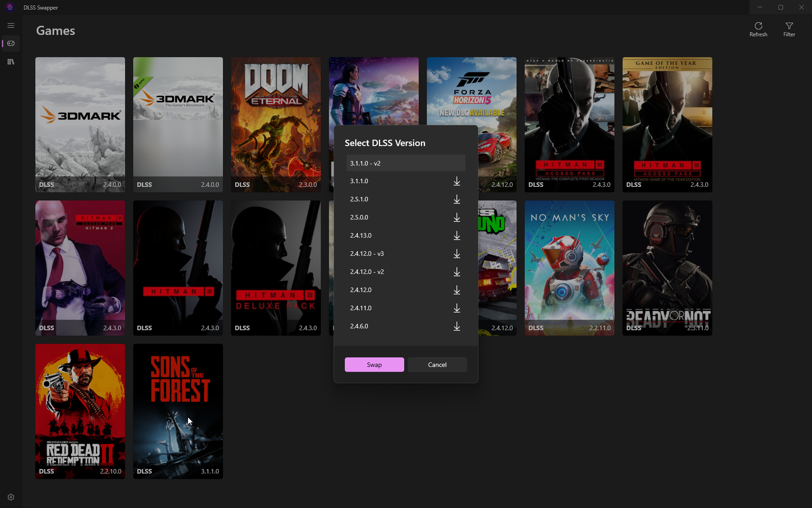
Task: Download DLSS version 2.5.1.0
Action: point(457,200)
